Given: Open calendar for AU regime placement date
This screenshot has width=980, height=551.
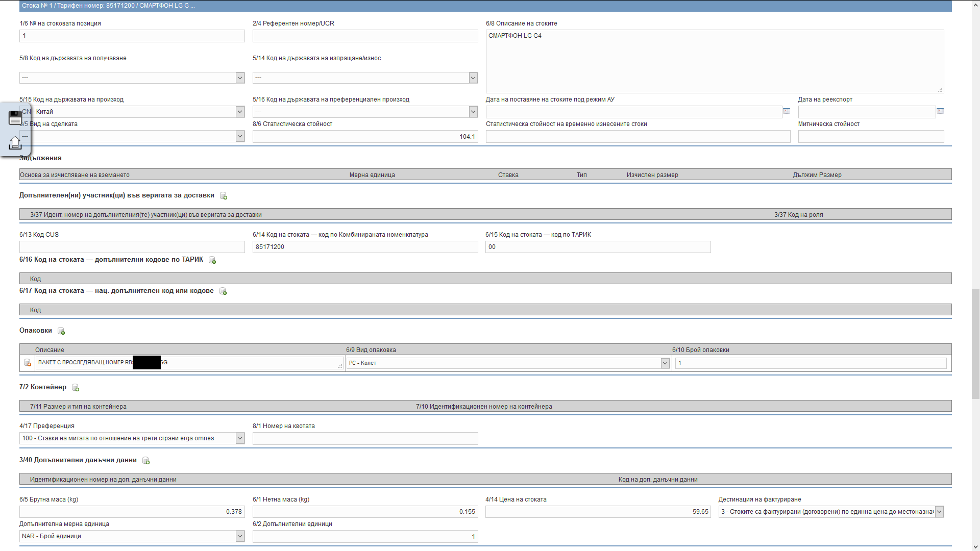Looking at the screenshot, I should [x=787, y=111].
